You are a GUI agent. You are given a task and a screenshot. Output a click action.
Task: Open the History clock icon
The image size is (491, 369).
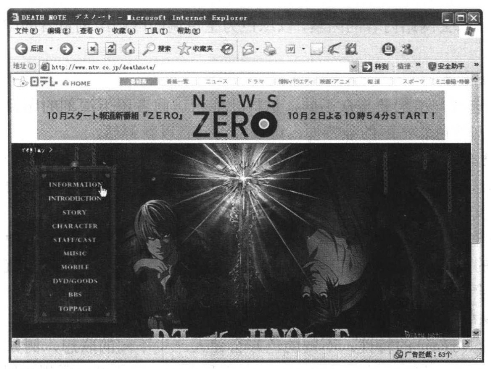pos(227,49)
